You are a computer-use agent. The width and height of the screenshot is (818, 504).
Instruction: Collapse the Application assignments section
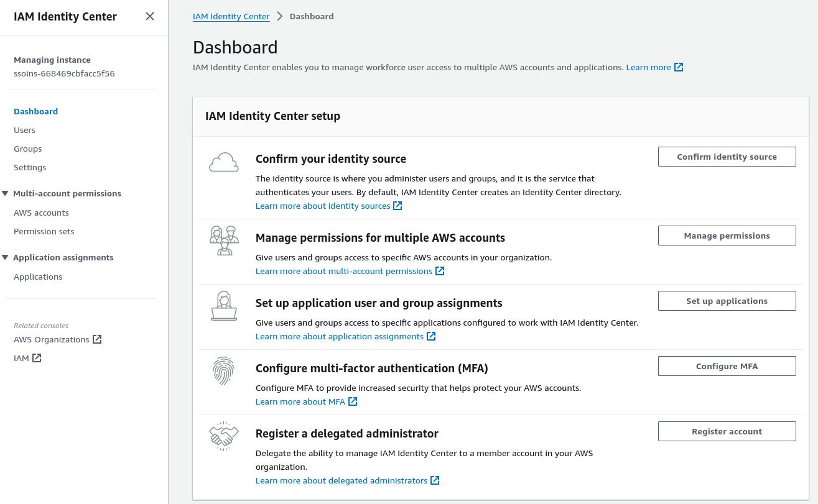coord(5,257)
